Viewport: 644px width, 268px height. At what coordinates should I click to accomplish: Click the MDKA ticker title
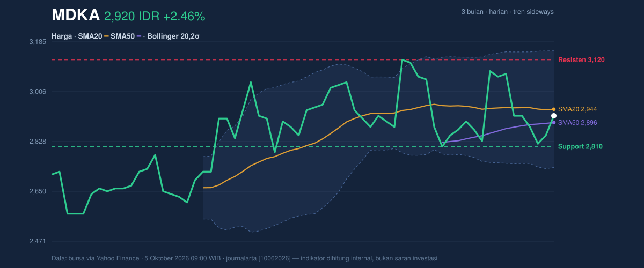[x=76, y=16]
